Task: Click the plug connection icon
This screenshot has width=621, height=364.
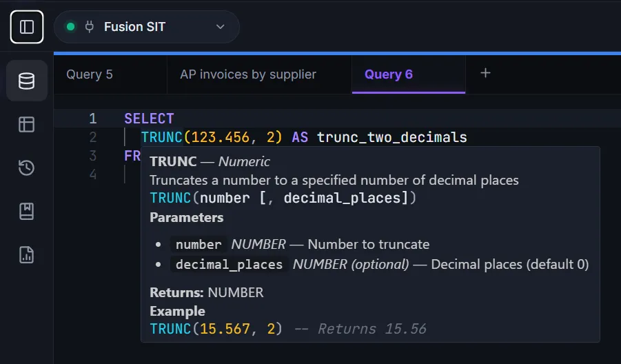Action: click(x=90, y=27)
